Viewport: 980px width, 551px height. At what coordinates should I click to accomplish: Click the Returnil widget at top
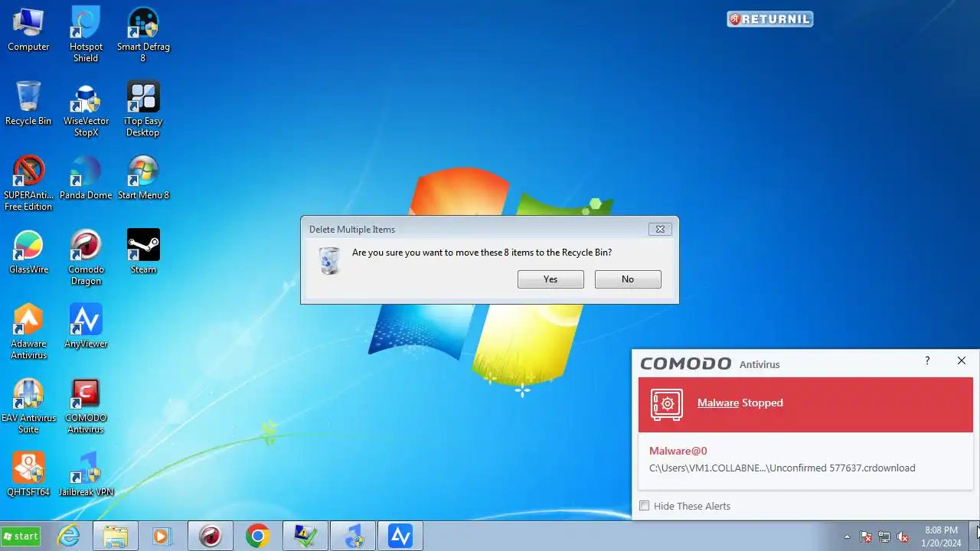click(769, 19)
